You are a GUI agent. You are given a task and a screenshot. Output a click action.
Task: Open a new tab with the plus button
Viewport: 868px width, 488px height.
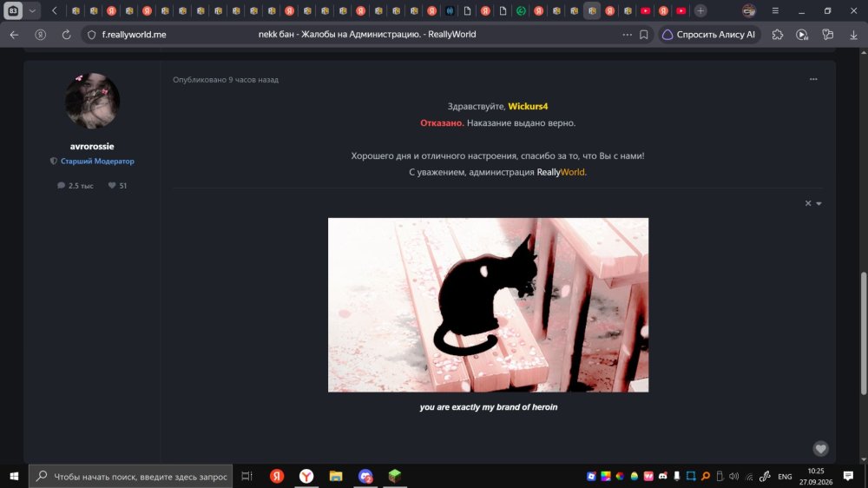(700, 10)
